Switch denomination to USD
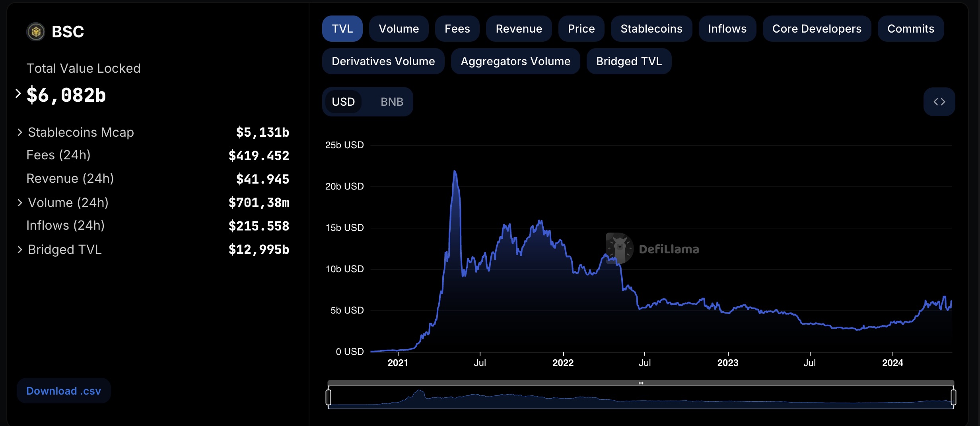This screenshot has height=426, width=980. (343, 102)
